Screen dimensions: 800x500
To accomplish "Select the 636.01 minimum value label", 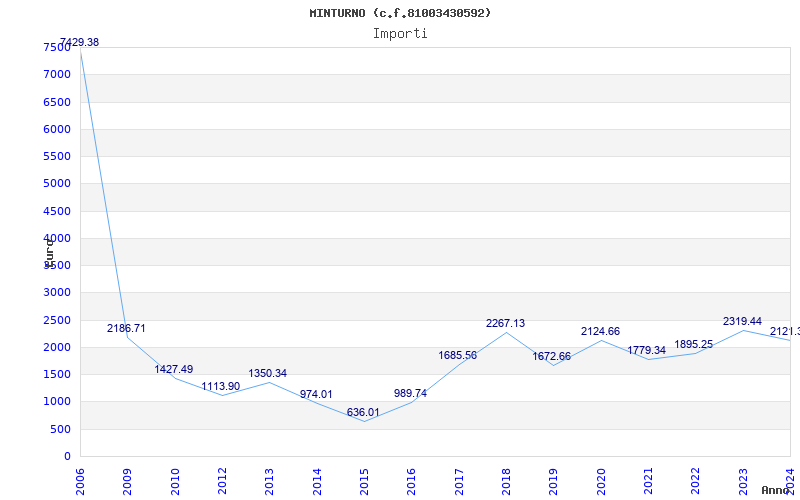I will [363, 412].
